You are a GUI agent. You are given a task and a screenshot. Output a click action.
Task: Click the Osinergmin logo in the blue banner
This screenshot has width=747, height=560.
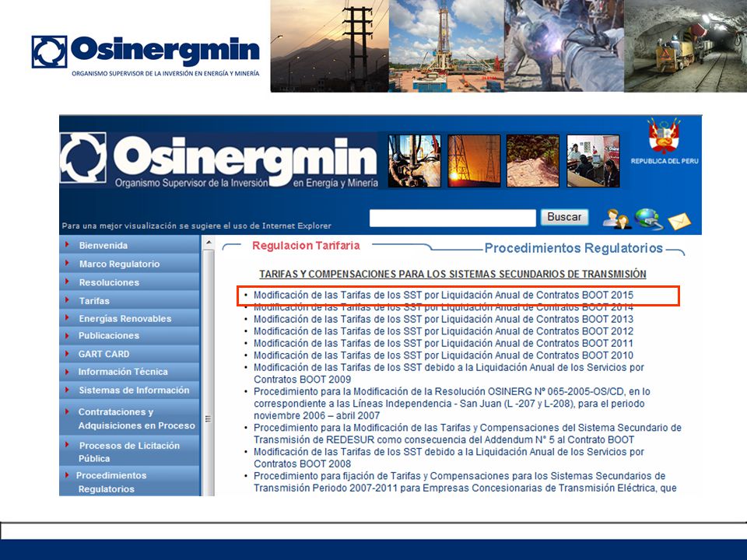point(219,160)
